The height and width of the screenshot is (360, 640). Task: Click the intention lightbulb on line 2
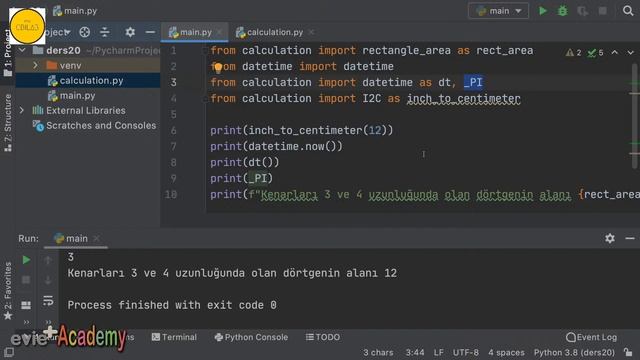coord(218,68)
